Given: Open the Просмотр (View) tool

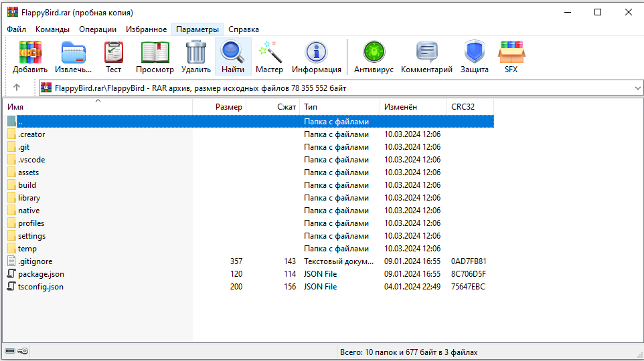Looking at the screenshot, I should pos(155,52).
